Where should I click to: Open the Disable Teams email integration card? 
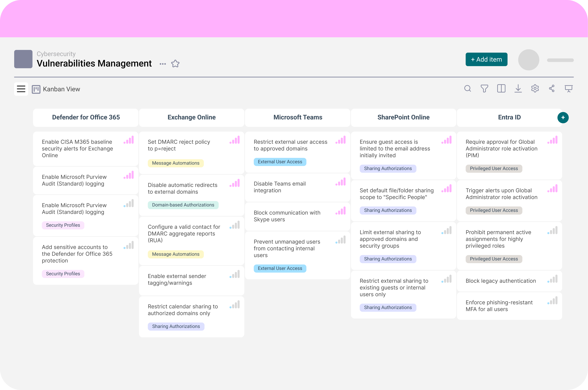[280, 187]
